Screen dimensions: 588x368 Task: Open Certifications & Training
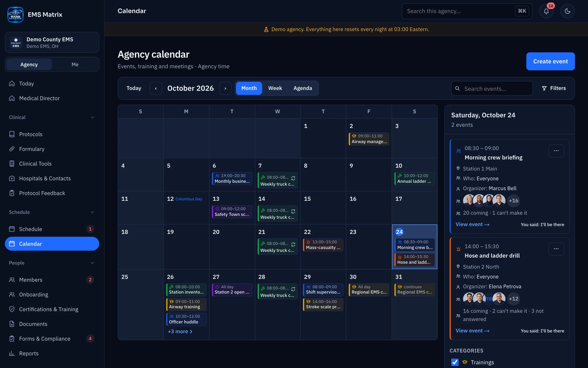(x=52, y=309)
